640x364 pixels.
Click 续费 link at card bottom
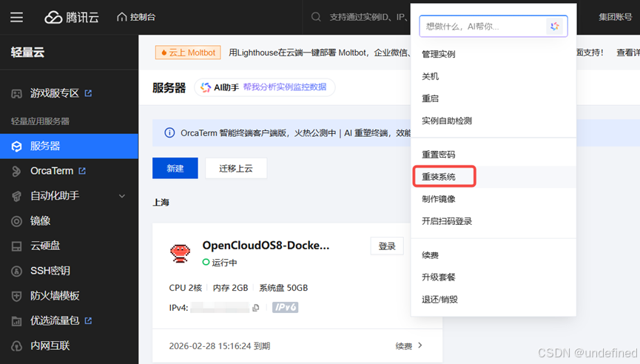[x=404, y=346]
